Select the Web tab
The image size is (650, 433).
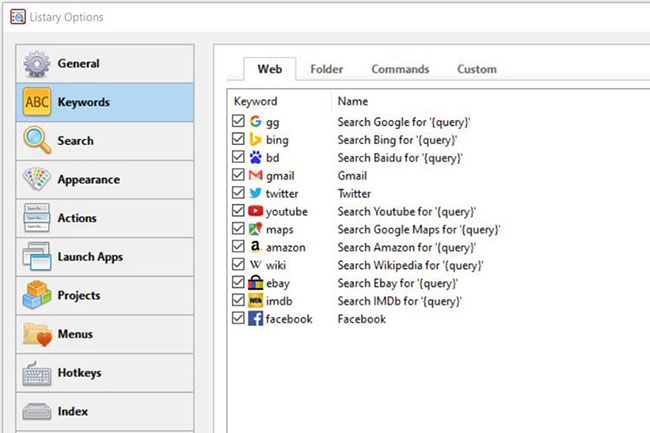(x=270, y=69)
